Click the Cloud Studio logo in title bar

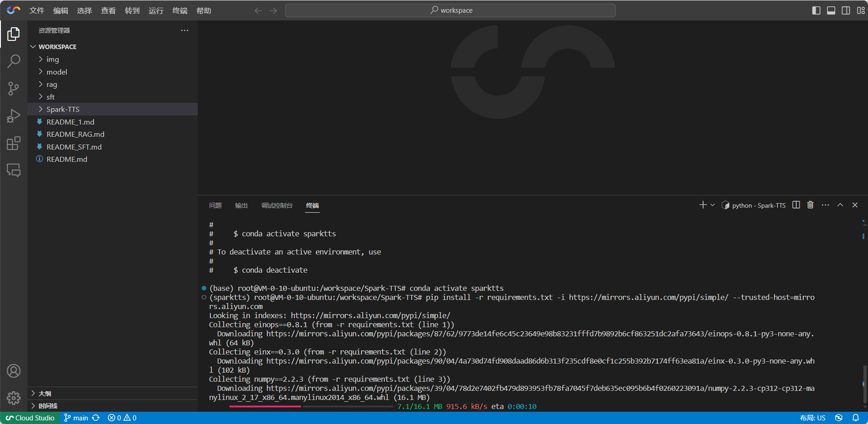point(14,10)
